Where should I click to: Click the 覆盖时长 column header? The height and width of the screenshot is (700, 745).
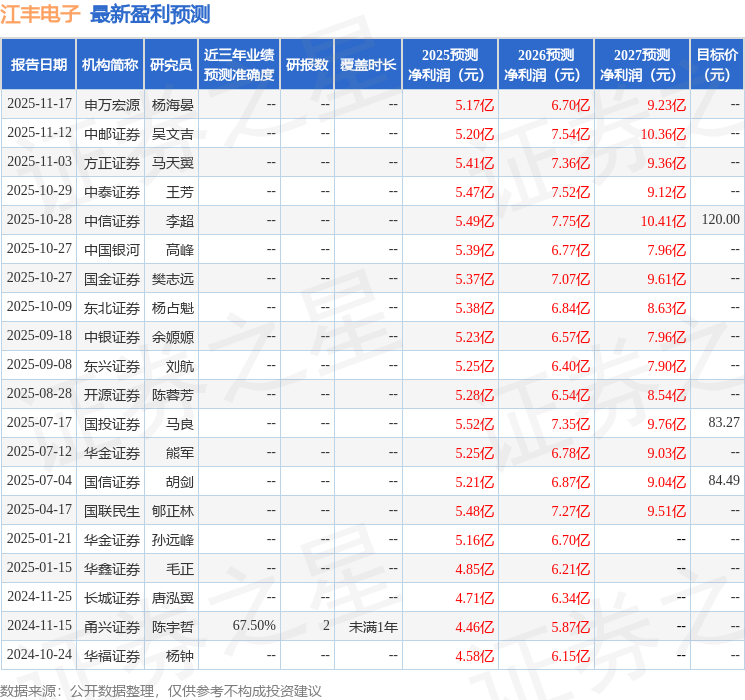(x=368, y=65)
